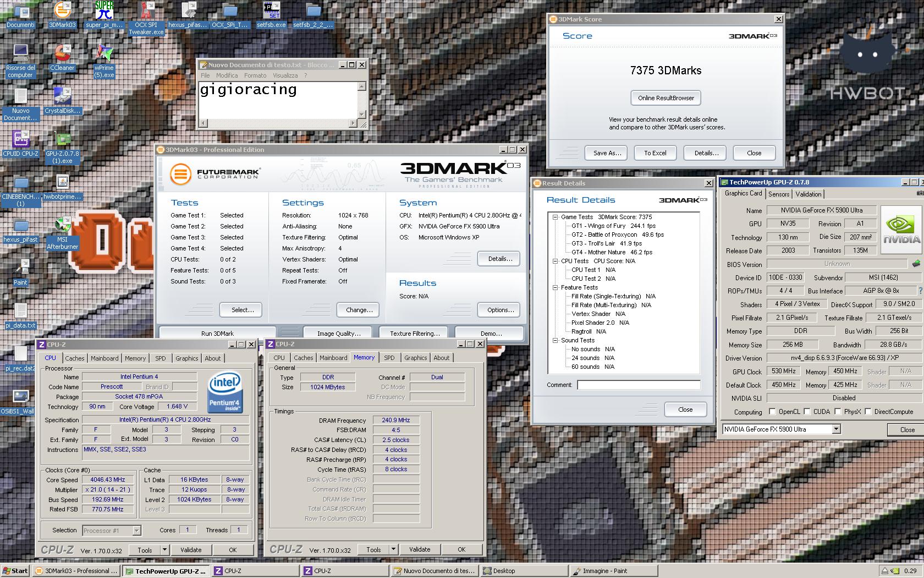Open the Modifica menu in Notepad

(x=227, y=75)
